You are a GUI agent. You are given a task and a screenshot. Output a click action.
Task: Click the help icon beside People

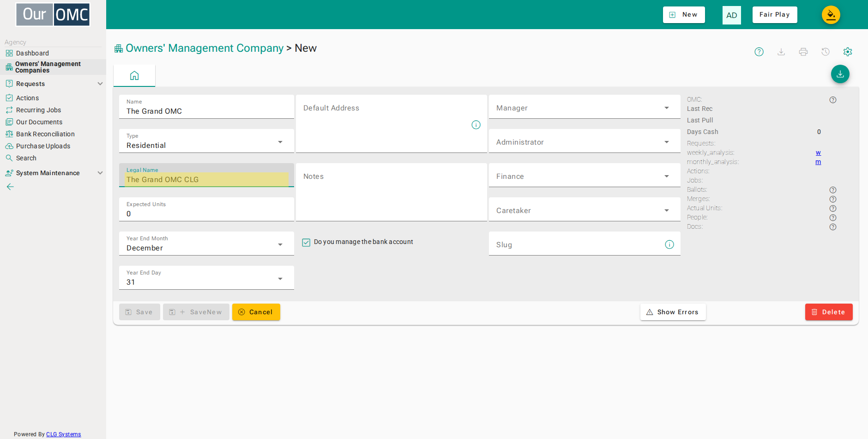833,218
